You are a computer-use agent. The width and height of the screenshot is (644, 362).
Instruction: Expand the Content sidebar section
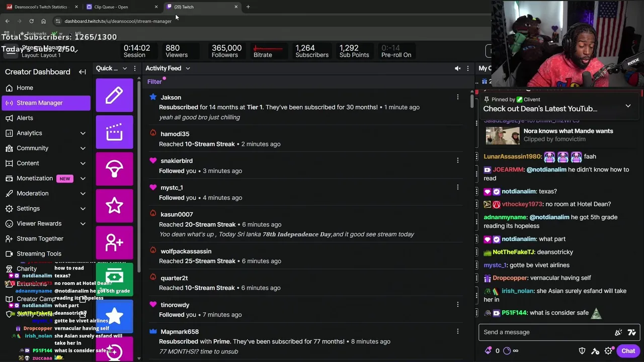pyautogui.click(x=83, y=163)
